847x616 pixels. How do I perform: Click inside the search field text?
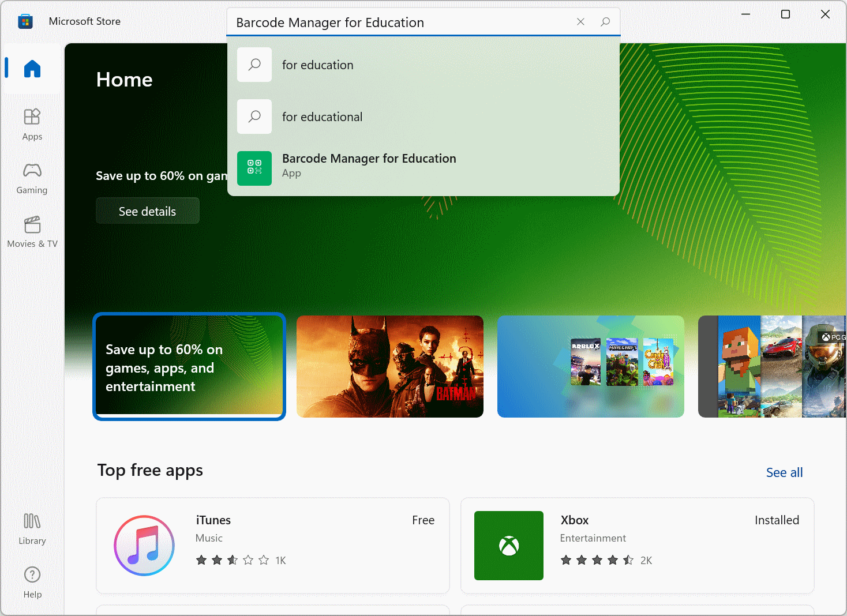coord(330,22)
